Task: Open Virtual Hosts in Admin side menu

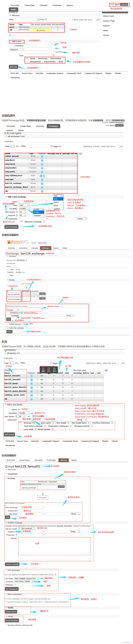Action: pyautogui.click(x=108, y=16)
